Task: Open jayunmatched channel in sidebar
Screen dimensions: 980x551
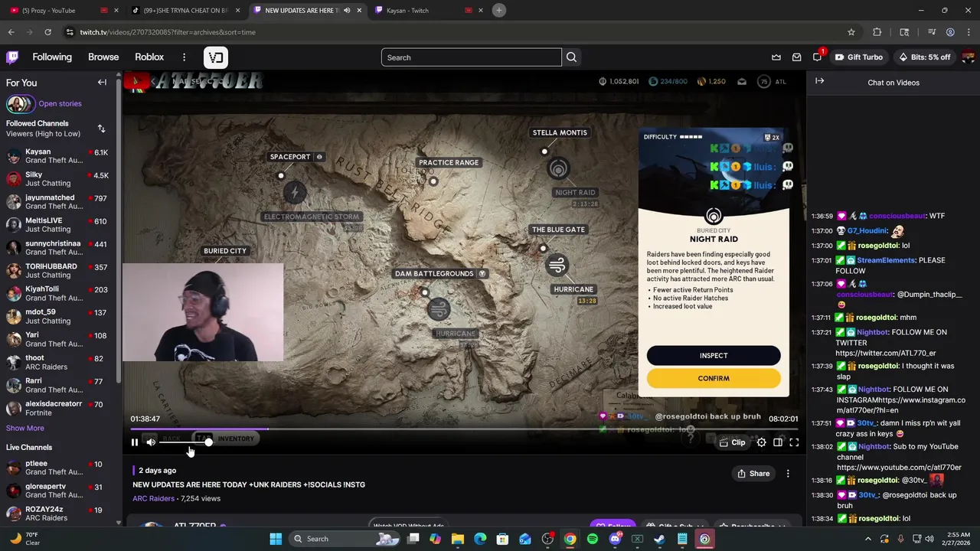Action: [x=58, y=202]
